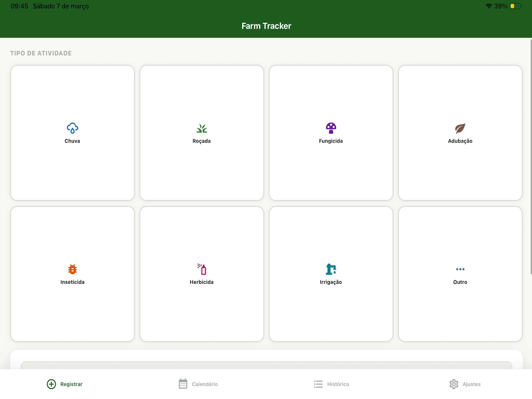Select the Outro three-dots icon
The image size is (532, 399).
(x=460, y=269)
